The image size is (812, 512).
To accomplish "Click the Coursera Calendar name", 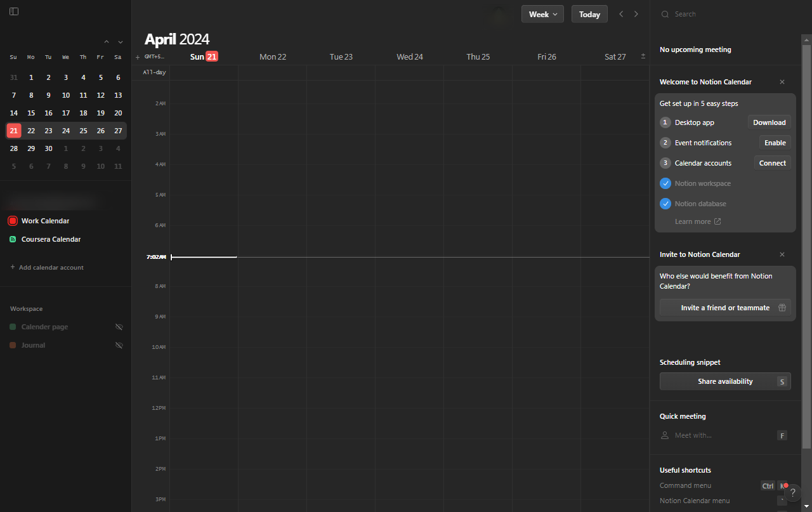I will coord(51,239).
